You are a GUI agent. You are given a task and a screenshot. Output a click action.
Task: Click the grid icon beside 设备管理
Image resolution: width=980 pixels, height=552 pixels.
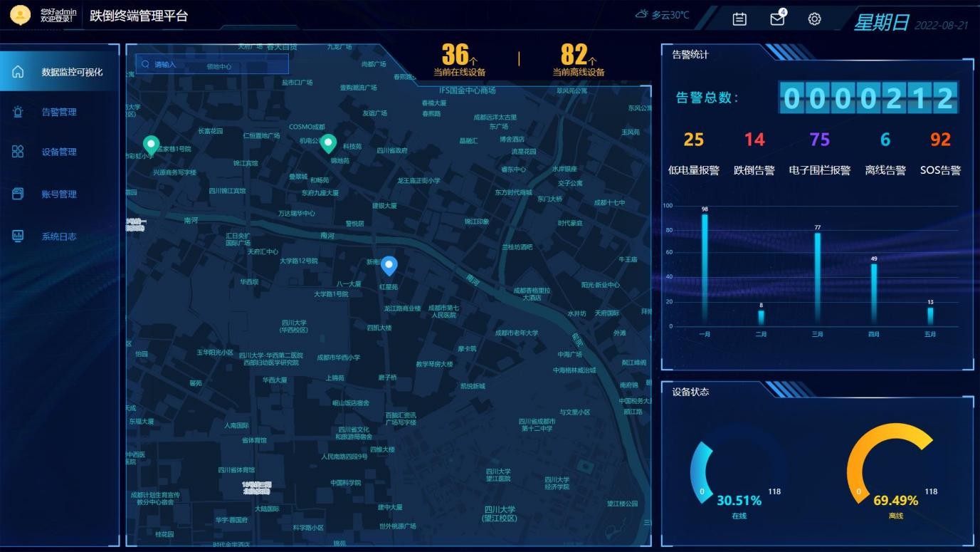tap(18, 151)
